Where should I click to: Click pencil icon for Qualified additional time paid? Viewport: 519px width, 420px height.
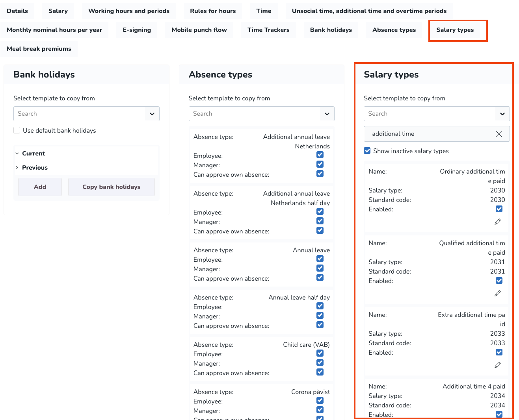(x=498, y=294)
